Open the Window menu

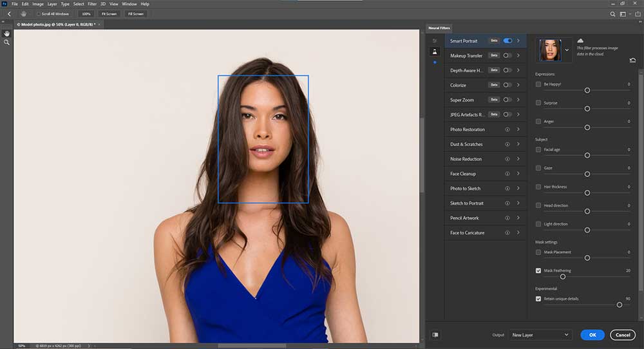129,4
